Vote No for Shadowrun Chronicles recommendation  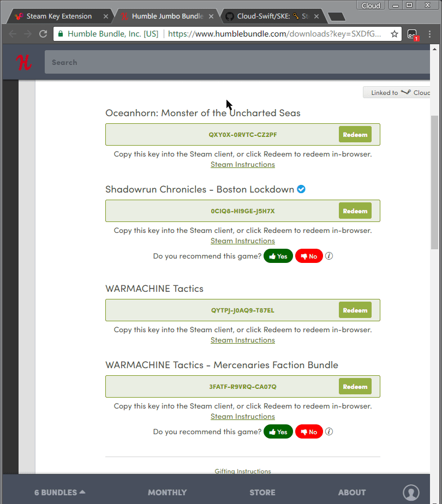click(x=309, y=256)
